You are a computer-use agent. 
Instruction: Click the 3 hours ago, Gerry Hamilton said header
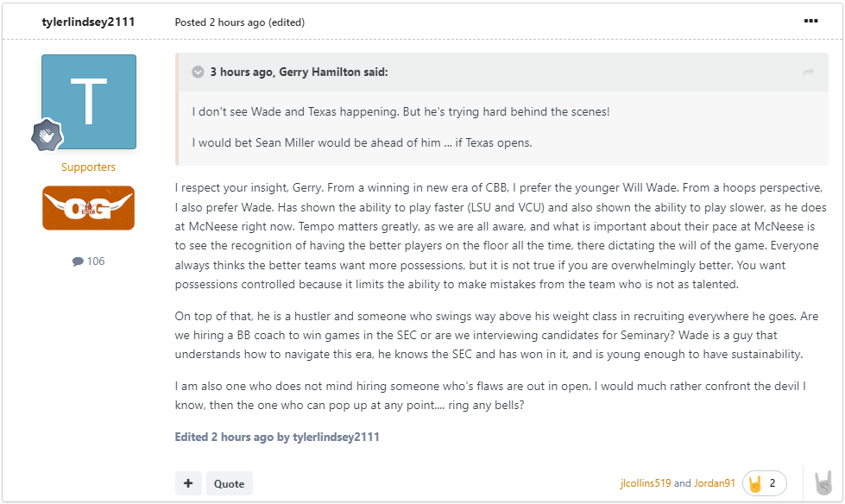click(300, 72)
